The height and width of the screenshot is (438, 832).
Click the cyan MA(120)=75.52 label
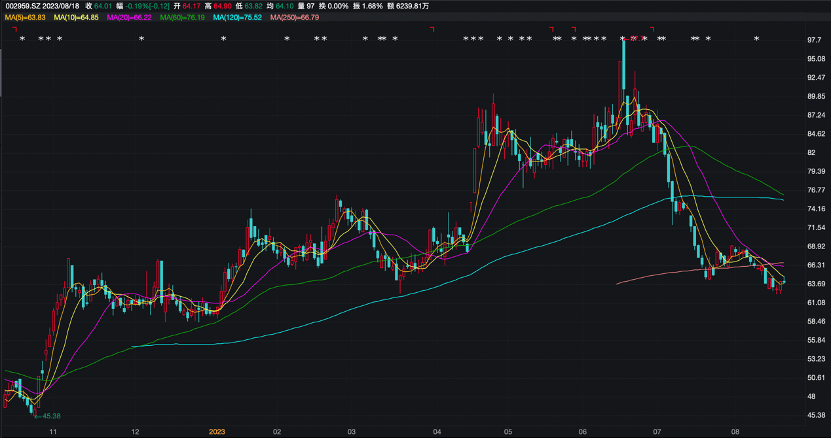[x=238, y=17]
